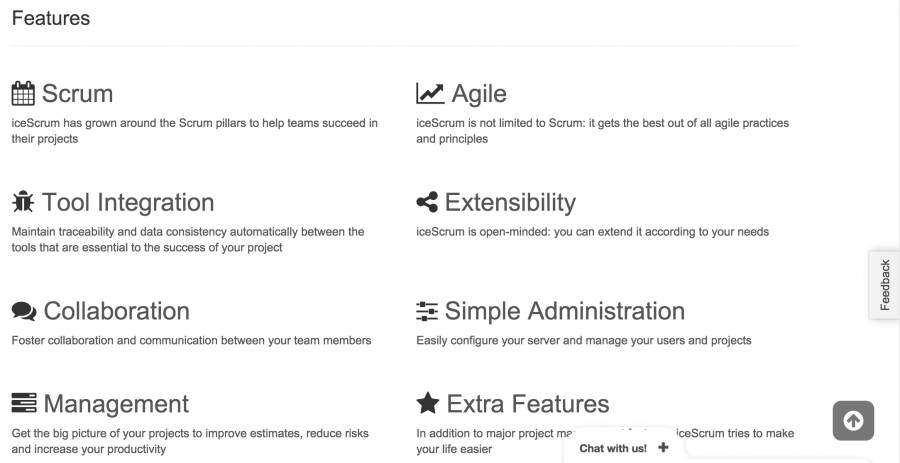Visit the Extensibility feature heading
The width and height of the screenshot is (900, 463).
point(510,203)
